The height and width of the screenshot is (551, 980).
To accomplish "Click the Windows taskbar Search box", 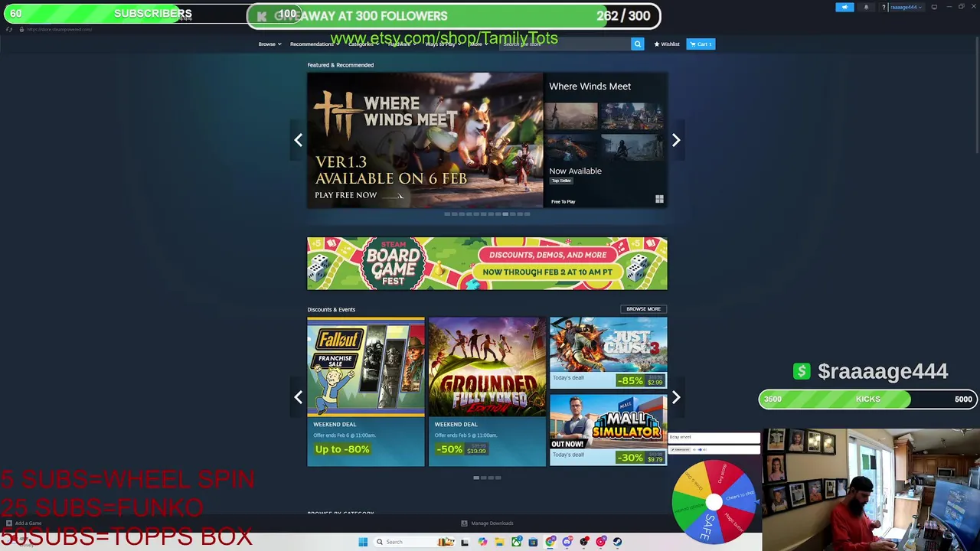I will tap(413, 542).
